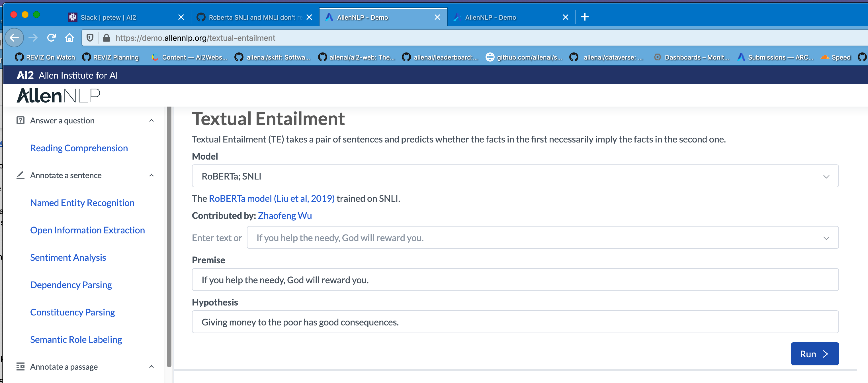Viewport: 868px width, 383px height.
Task: Open the tracking protection shield icon
Action: click(x=90, y=38)
